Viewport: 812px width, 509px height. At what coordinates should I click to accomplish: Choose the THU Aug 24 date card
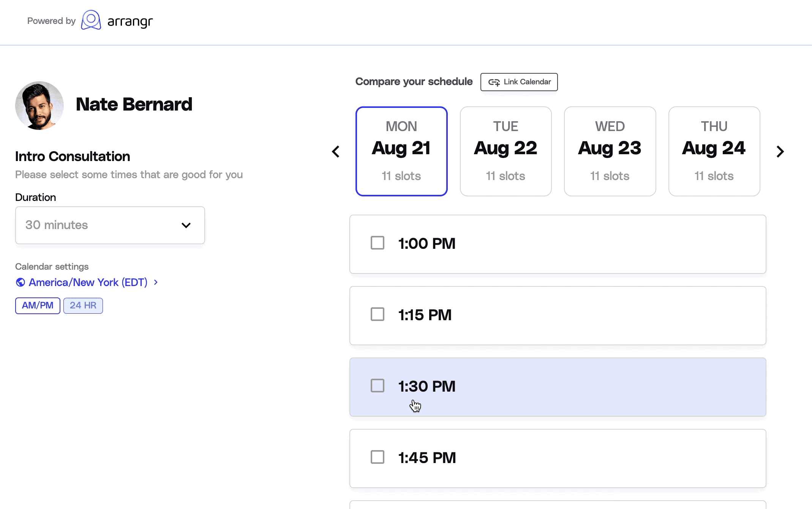tap(714, 151)
